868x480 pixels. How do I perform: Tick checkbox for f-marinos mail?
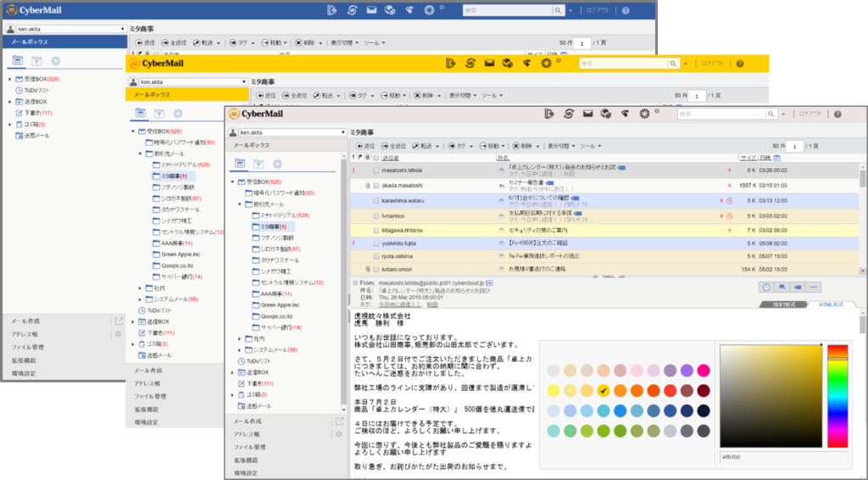(x=376, y=216)
